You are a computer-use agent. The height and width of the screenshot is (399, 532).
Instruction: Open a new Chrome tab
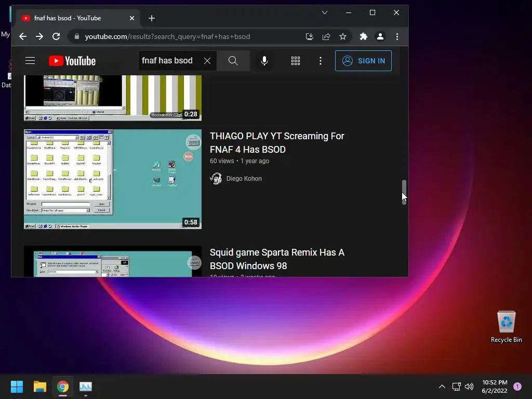point(152,18)
